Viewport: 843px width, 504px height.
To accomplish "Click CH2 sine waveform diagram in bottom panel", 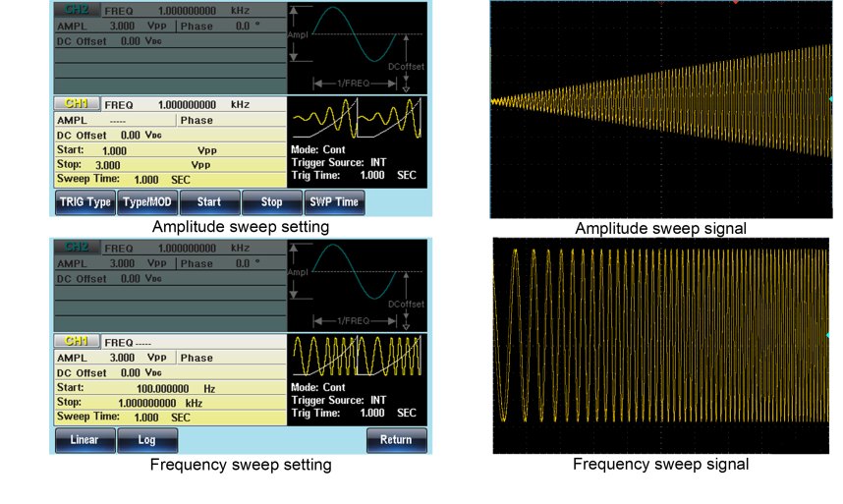I will click(x=357, y=286).
